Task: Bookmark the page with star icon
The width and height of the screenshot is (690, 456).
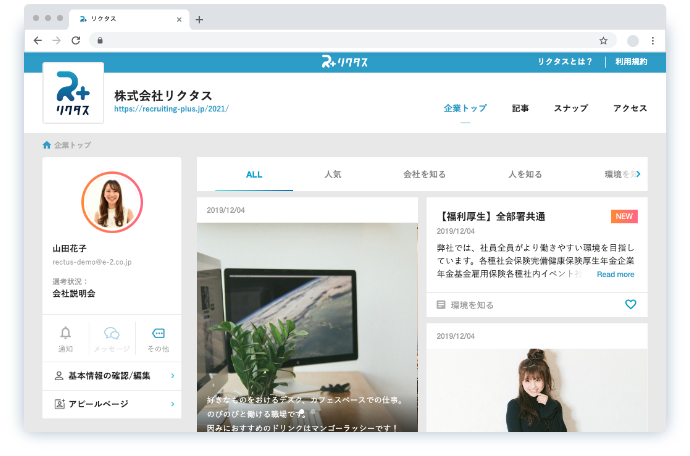Action: click(x=603, y=41)
